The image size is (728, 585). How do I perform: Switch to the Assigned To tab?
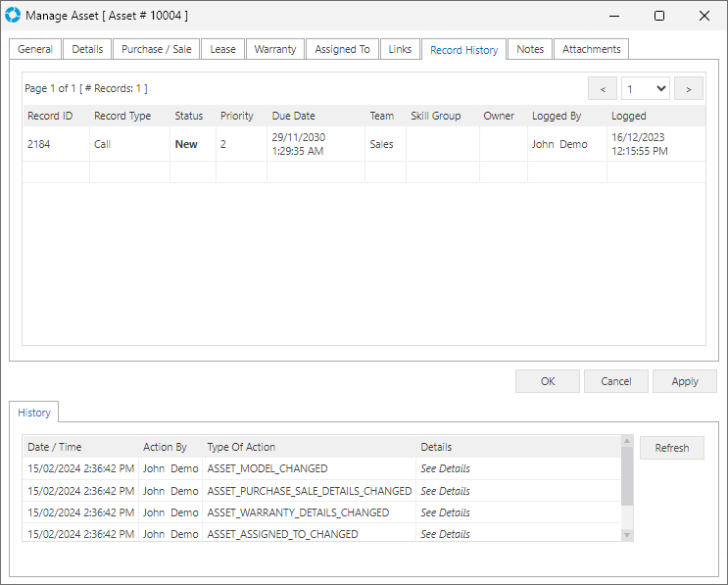(x=342, y=49)
